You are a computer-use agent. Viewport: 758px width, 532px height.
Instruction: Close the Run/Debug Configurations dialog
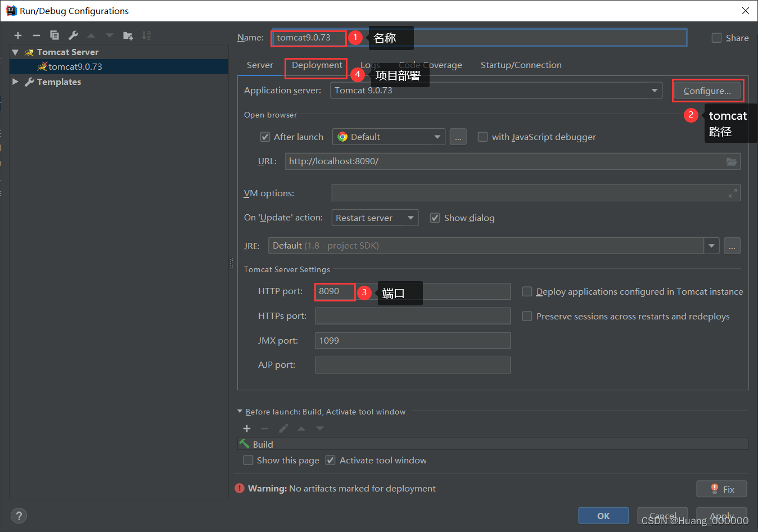pos(745,11)
